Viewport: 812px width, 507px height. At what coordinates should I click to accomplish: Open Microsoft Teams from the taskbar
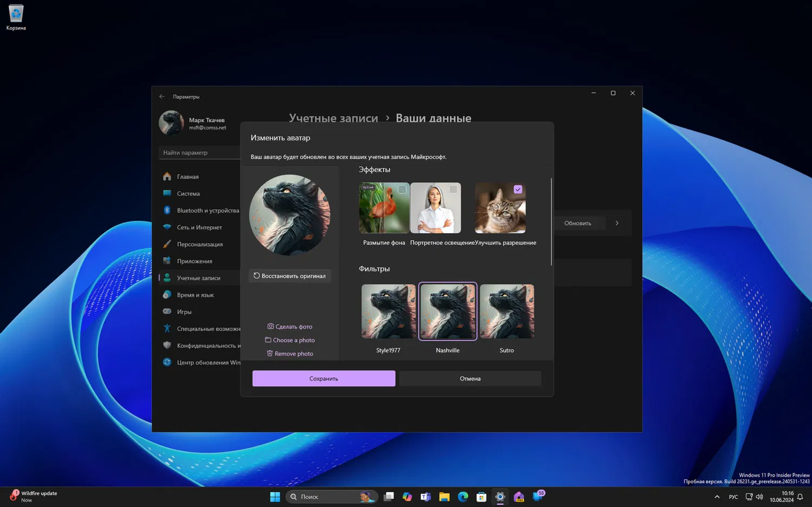pos(425,497)
